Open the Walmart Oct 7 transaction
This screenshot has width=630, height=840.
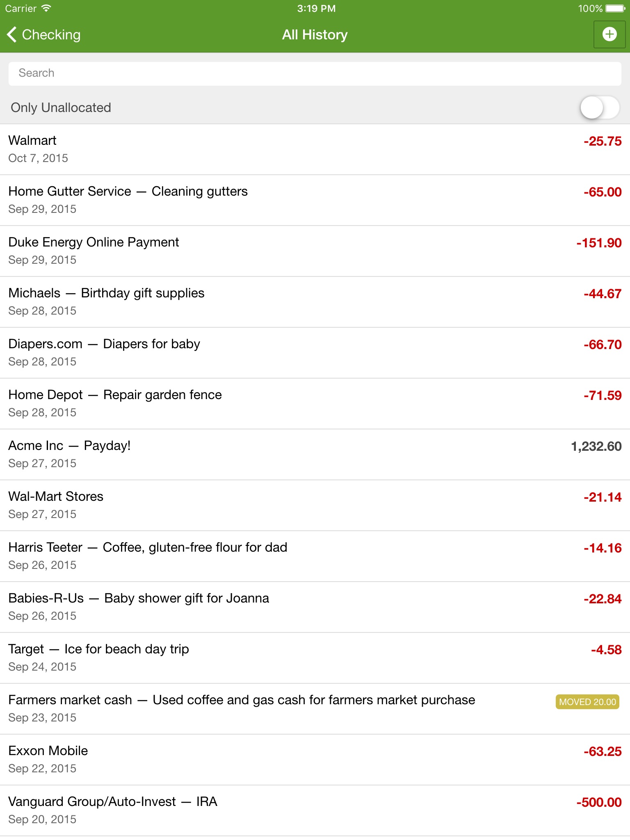315,149
